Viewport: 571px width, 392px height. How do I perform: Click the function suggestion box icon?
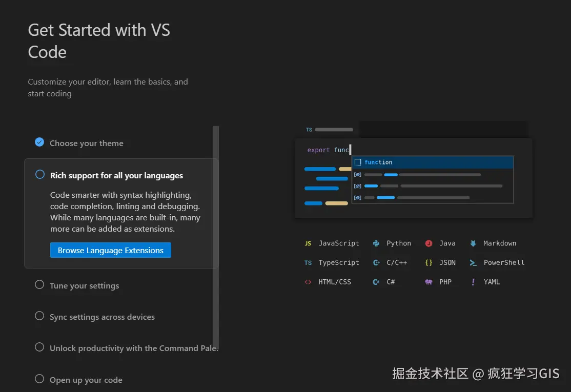click(x=358, y=162)
